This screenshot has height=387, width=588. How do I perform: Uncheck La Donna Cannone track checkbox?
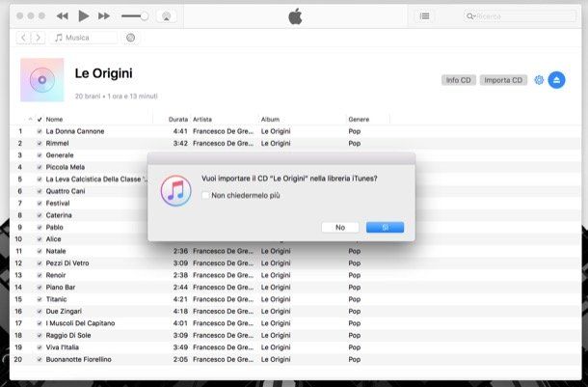pos(40,131)
